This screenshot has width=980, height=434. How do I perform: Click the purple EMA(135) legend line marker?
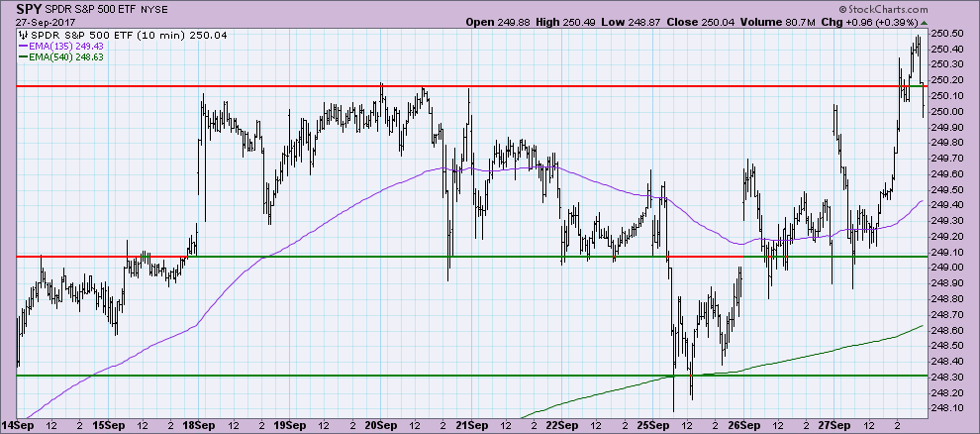(x=24, y=46)
